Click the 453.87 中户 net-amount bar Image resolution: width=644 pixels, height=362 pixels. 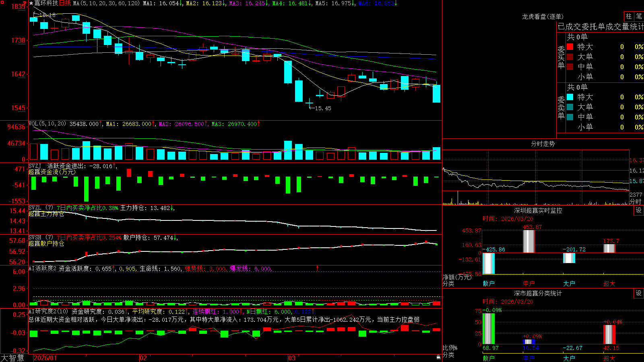(x=529, y=241)
